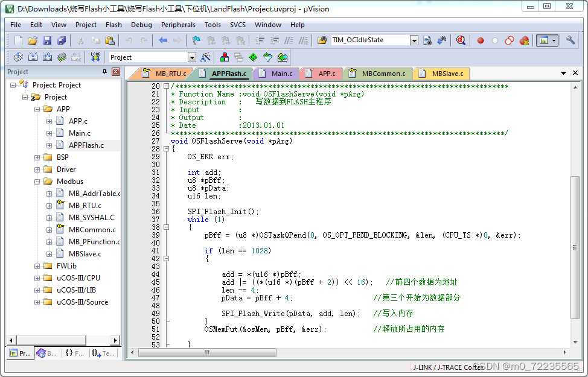Open the Flash menu

coord(113,25)
